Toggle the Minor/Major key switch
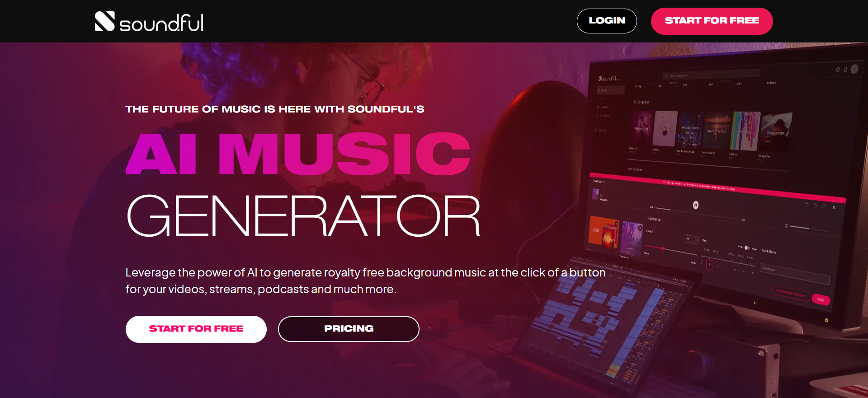 747,248
